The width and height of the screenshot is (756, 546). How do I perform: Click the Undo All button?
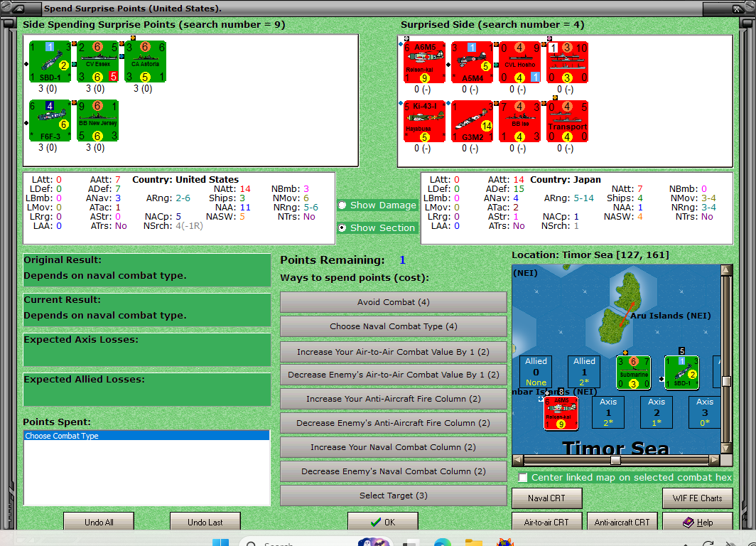[99, 521]
